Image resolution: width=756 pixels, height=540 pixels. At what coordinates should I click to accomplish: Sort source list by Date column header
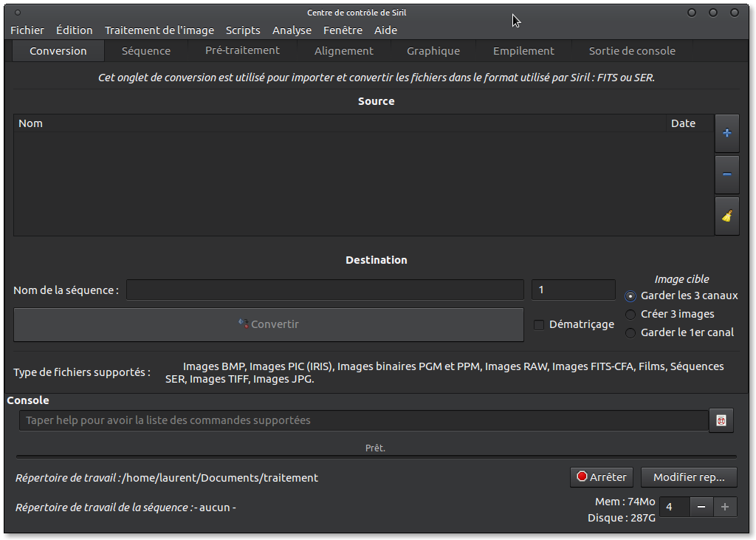click(683, 123)
